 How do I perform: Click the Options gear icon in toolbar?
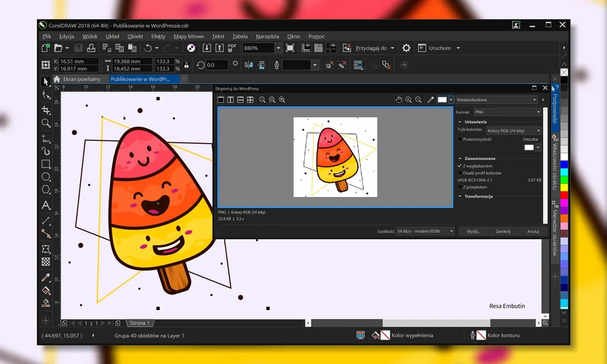pos(406,48)
